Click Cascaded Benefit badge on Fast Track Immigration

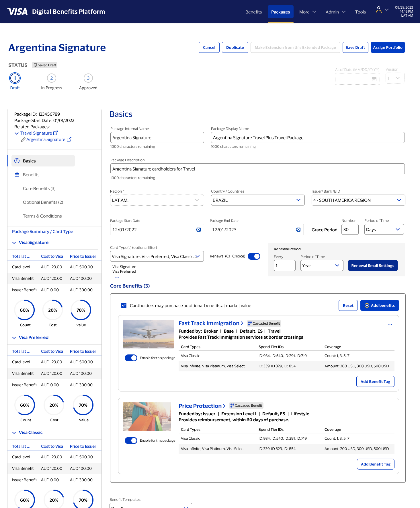(x=264, y=323)
